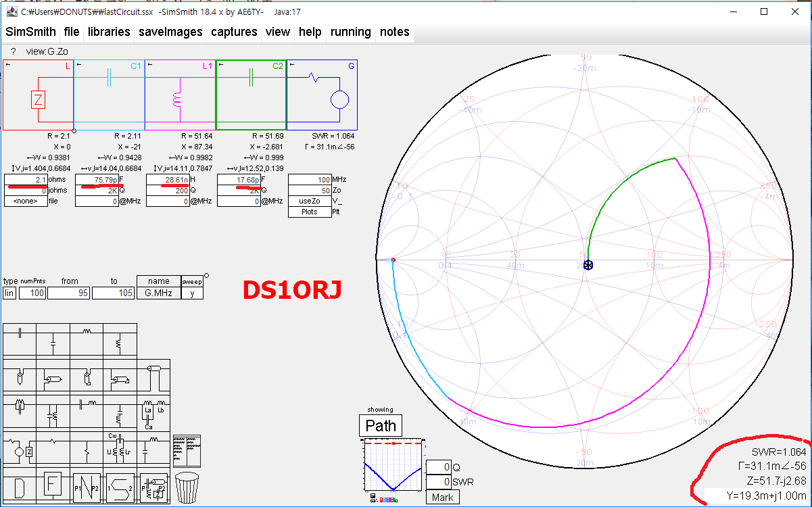Toggle the small corner flag in block L
Screen dimensions: 812x507
[x=7, y=64]
